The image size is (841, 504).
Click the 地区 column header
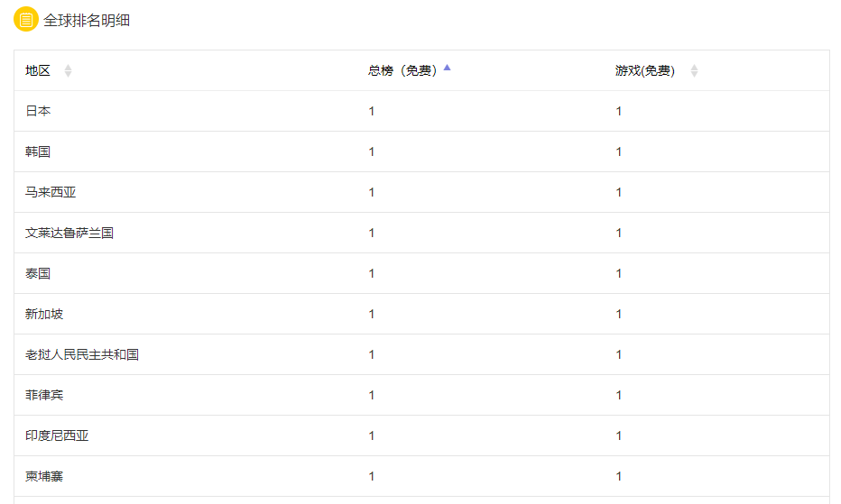point(38,71)
